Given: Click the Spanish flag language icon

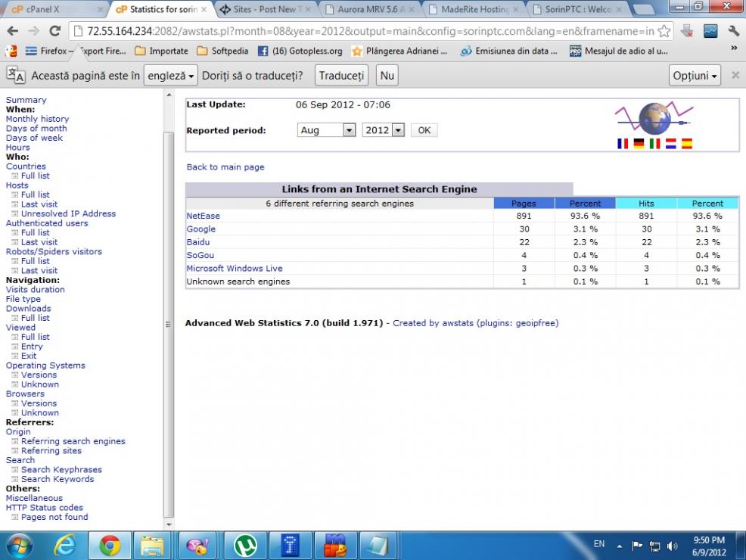Looking at the screenshot, I should coord(686,143).
